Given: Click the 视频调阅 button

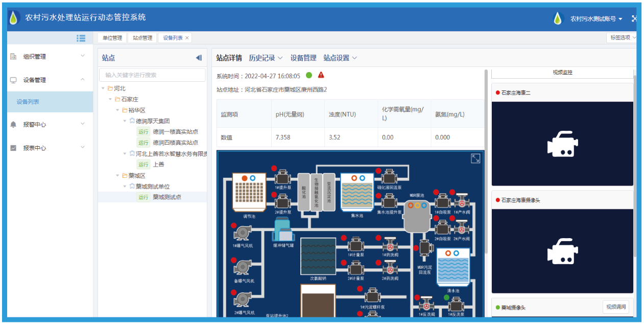Looking at the screenshot, I should click(615, 307).
